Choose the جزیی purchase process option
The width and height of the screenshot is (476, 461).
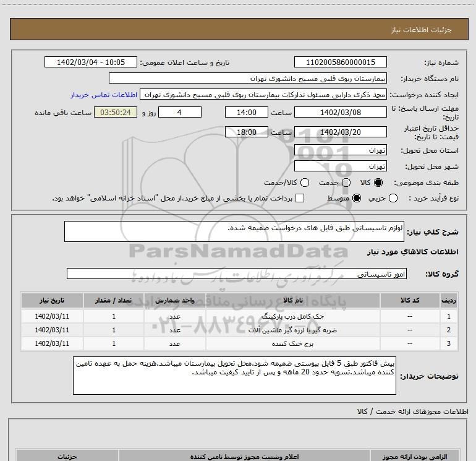tap(393, 199)
